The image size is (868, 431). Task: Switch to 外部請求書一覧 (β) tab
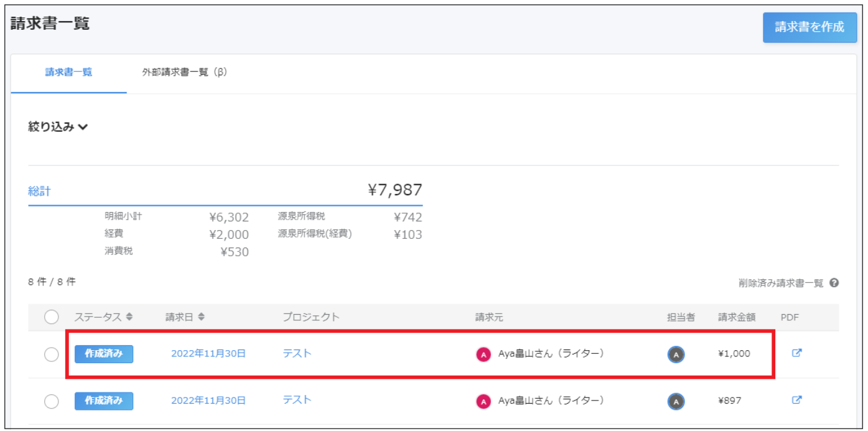pyautogui.click(x=184, y=72)
